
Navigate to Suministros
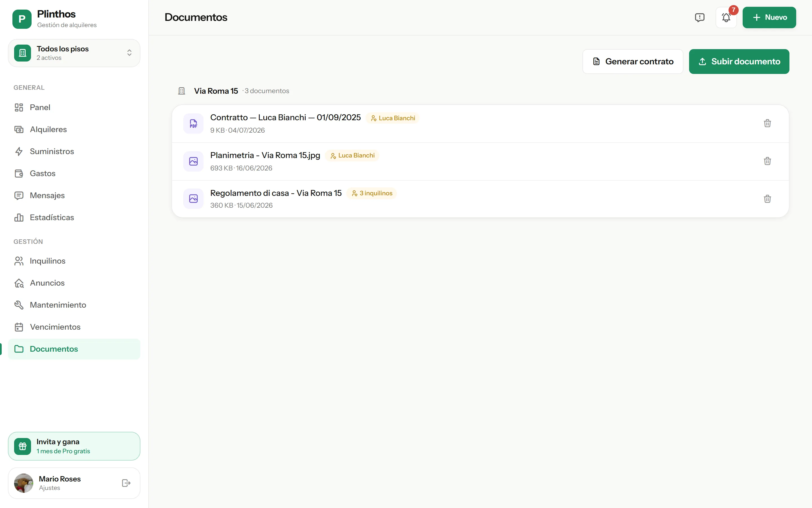pyautogui.click(x=74, y=151)
